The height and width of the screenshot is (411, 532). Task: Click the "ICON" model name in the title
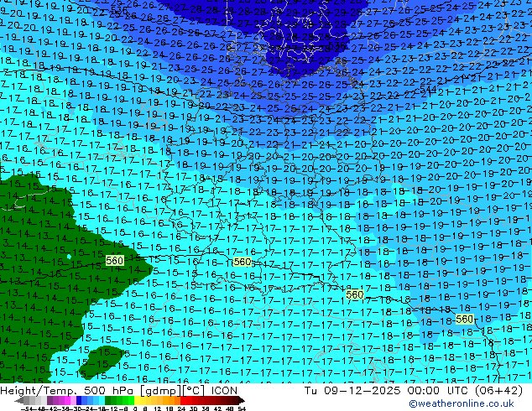[224, 391]
